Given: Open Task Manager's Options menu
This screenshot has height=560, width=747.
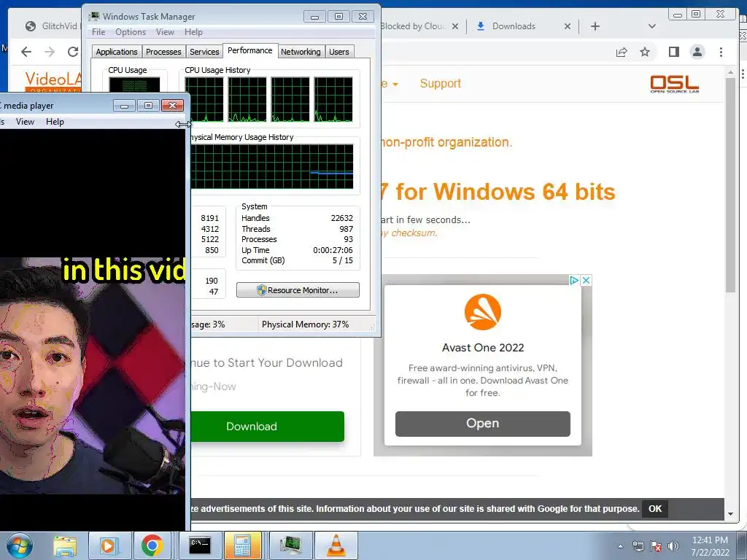Looking at the screenshot, I should click(131, 32).
